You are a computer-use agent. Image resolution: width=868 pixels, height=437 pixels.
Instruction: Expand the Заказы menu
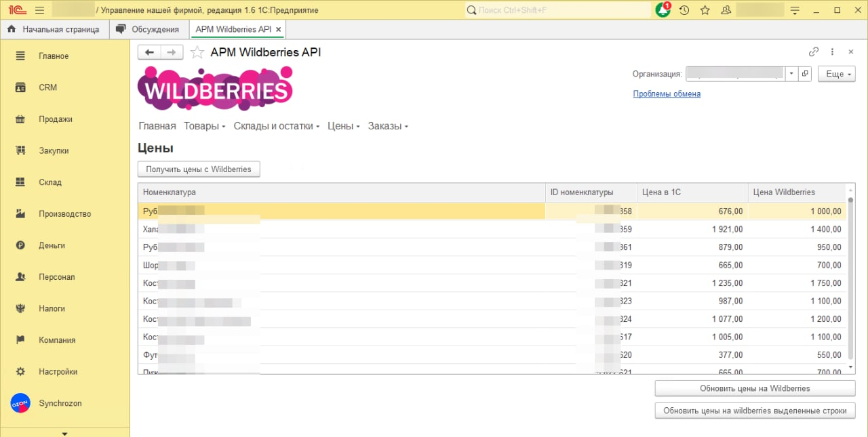(x=389, y=126)
